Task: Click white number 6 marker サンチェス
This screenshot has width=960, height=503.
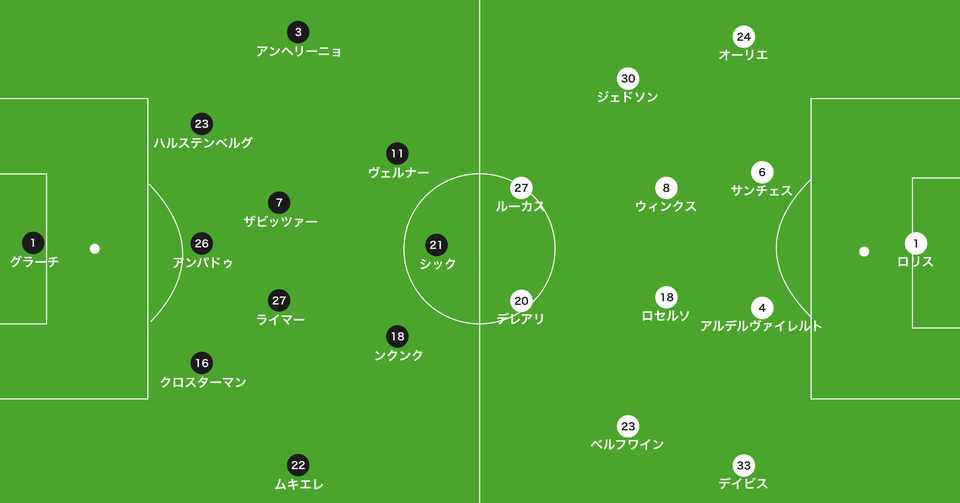Action: (763, 172)
